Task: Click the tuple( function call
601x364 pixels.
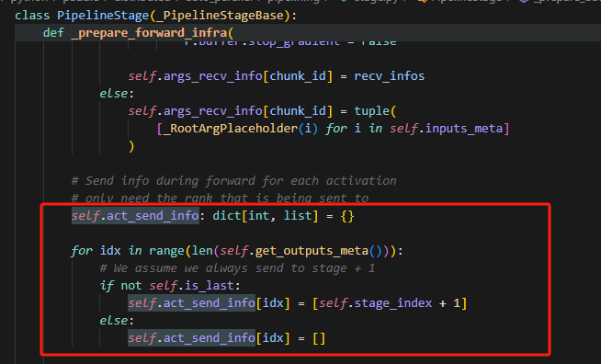Action: click(375, 111)
